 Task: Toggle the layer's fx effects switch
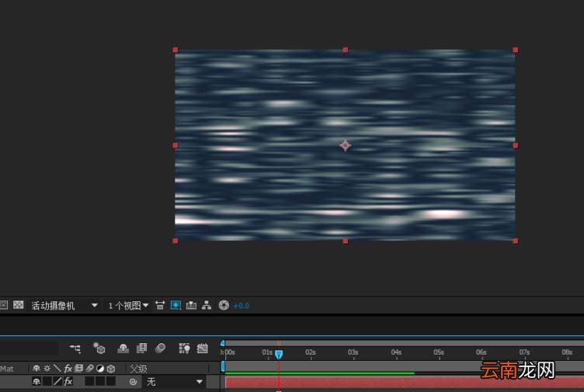(68, 381)
